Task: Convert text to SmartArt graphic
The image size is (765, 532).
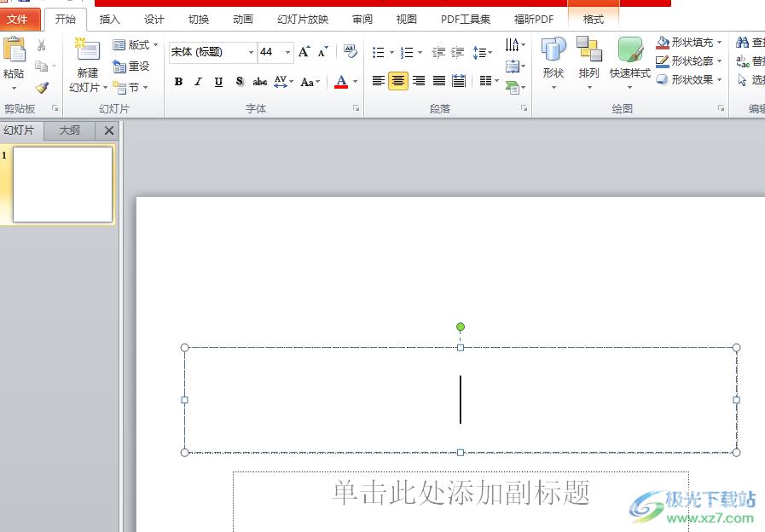Action: tap(515, 87)
